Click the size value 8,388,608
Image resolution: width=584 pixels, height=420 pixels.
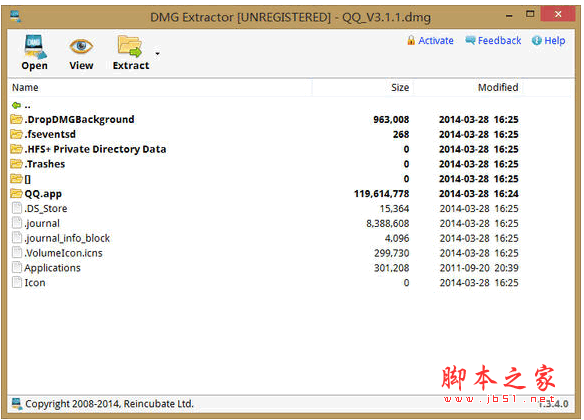pos(388,223)
